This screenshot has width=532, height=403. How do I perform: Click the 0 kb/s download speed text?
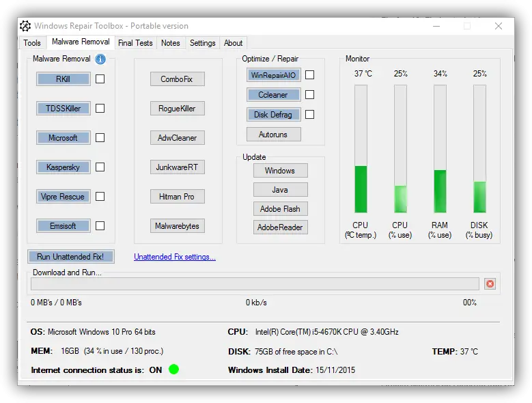256,302
